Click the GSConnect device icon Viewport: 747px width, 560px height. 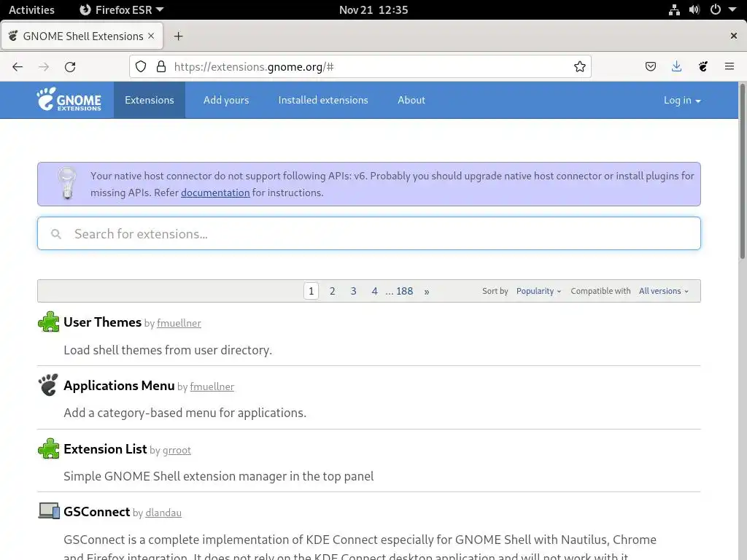point(49,511)
